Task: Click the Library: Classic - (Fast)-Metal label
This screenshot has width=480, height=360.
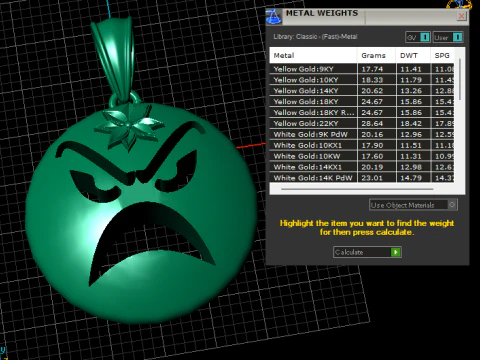Action: [315, 37]
